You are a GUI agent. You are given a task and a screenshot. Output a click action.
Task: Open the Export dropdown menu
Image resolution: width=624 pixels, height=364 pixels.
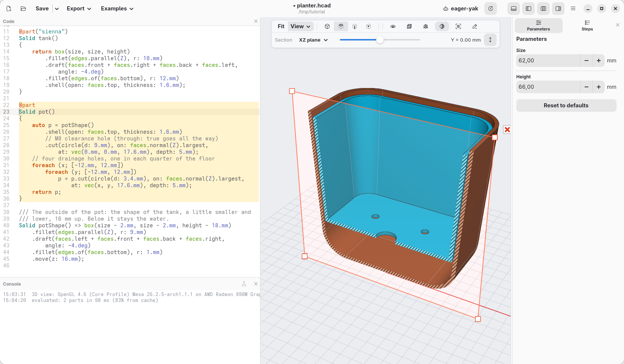click(79, 9)
